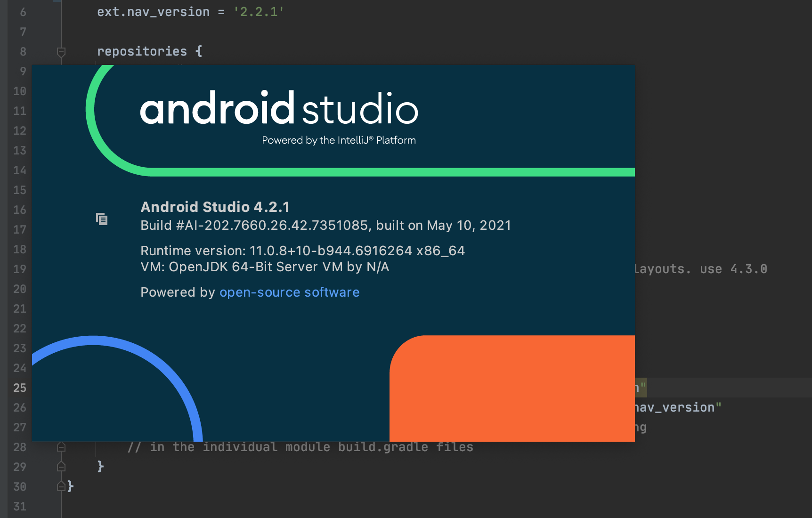Open the open-source software link
The width and height of the screenshot is (812, 518).
coord(289,292)
